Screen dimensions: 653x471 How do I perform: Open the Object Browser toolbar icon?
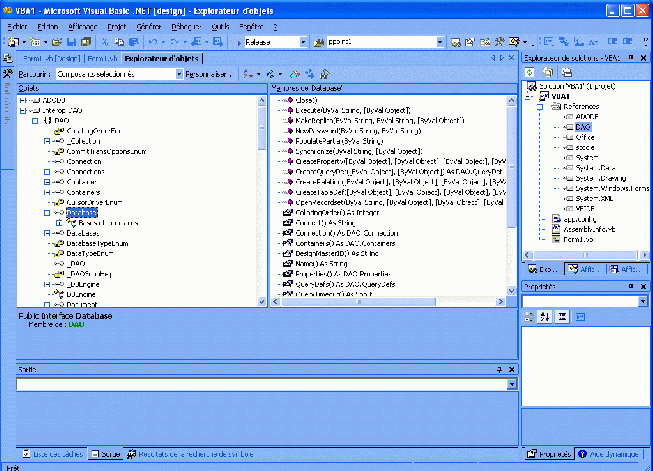pyautogui.click(x=484, y=42)
